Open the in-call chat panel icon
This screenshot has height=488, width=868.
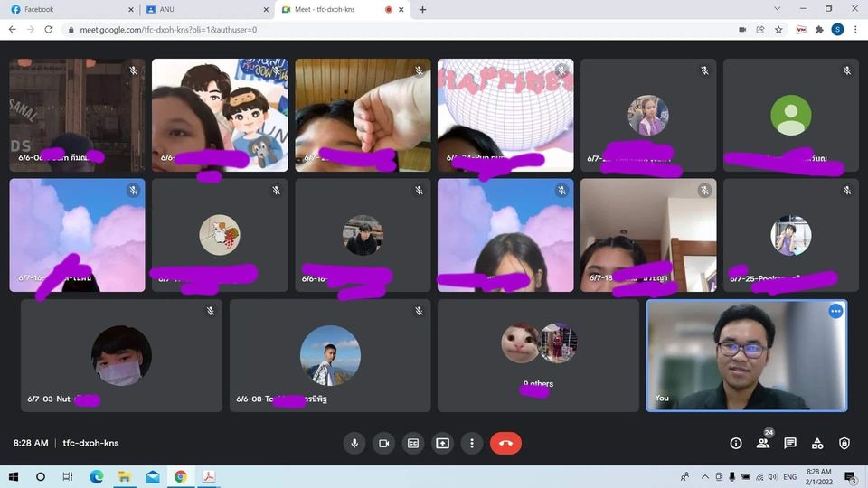coord(790,443)
